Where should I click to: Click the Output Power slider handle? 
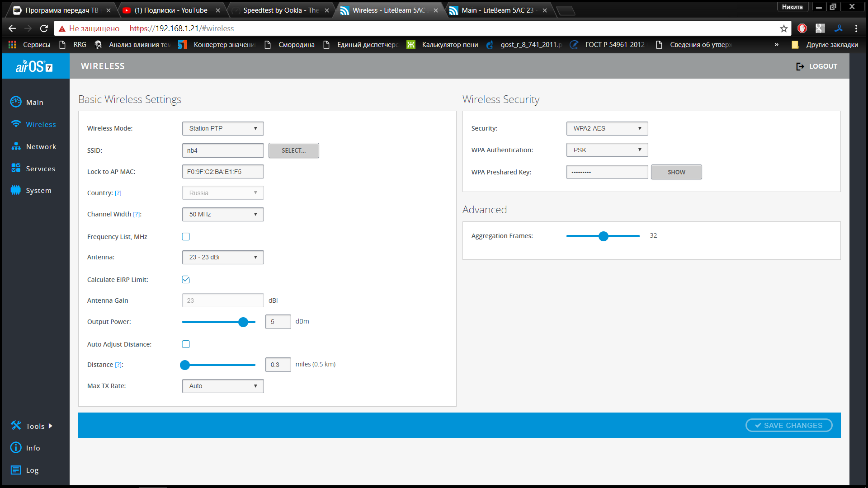click(x=243, y=322)
